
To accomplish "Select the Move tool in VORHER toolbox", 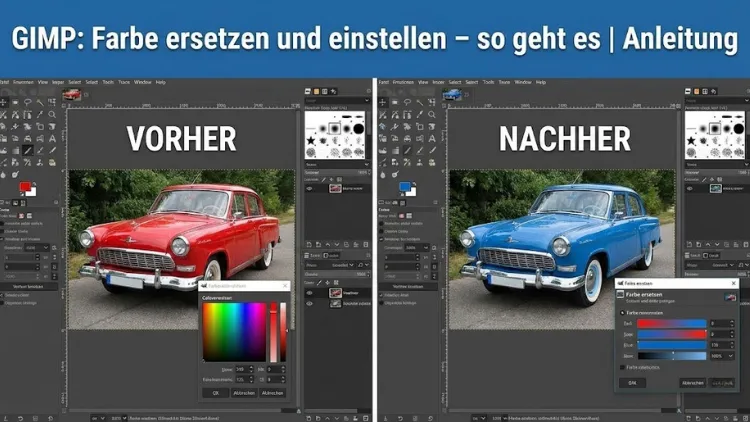I will tap(3, 102).
